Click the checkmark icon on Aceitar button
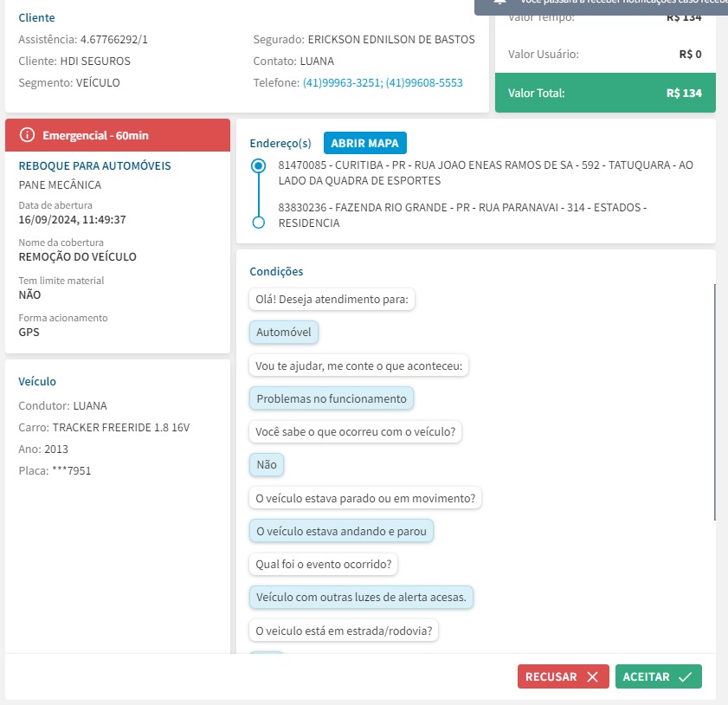 685,677
